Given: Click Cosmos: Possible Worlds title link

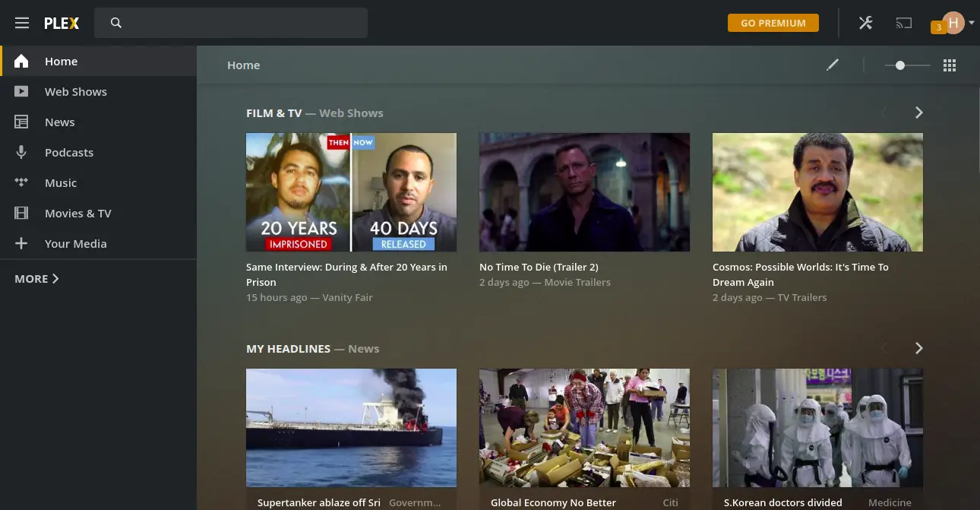Looking at the screenshot, I should (x=801, y=274).
